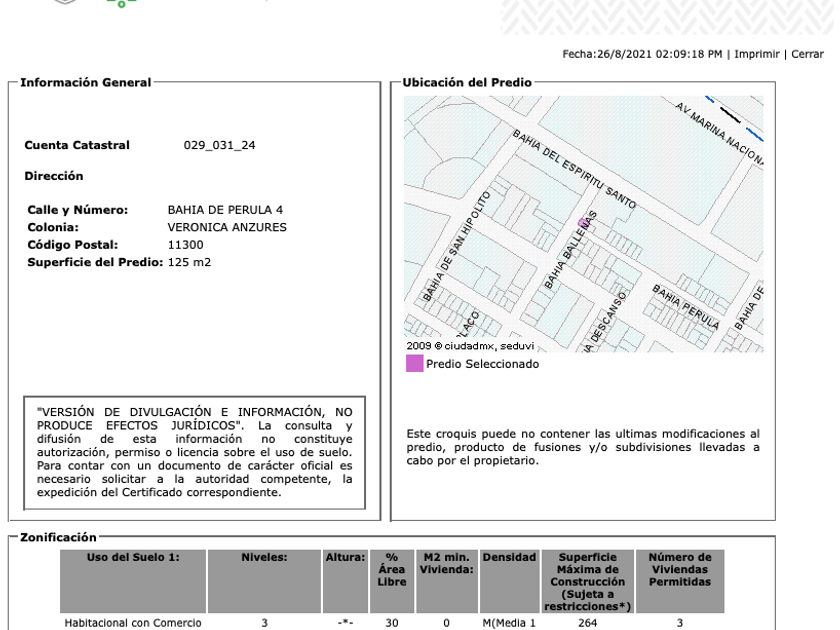Click the Número de Viviendas Permitidas header
840x630 pixels.
(x=680, y=581)
